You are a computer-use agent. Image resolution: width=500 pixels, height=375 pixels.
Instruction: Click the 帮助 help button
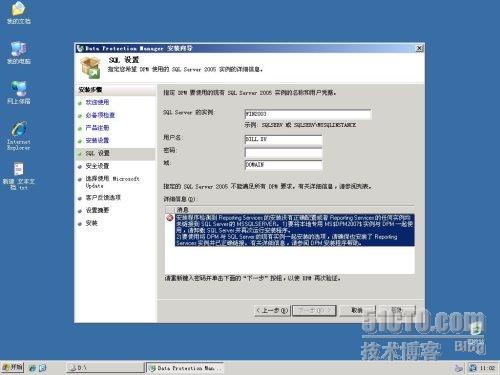tap(397, 310)
